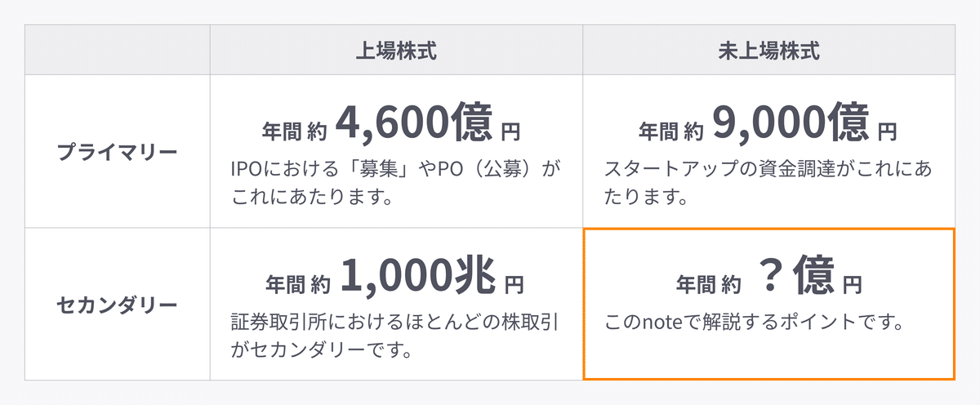This screenshot has width=980, height=405.
Task: Select the プライマリー row header
Action: click(118, 152)
